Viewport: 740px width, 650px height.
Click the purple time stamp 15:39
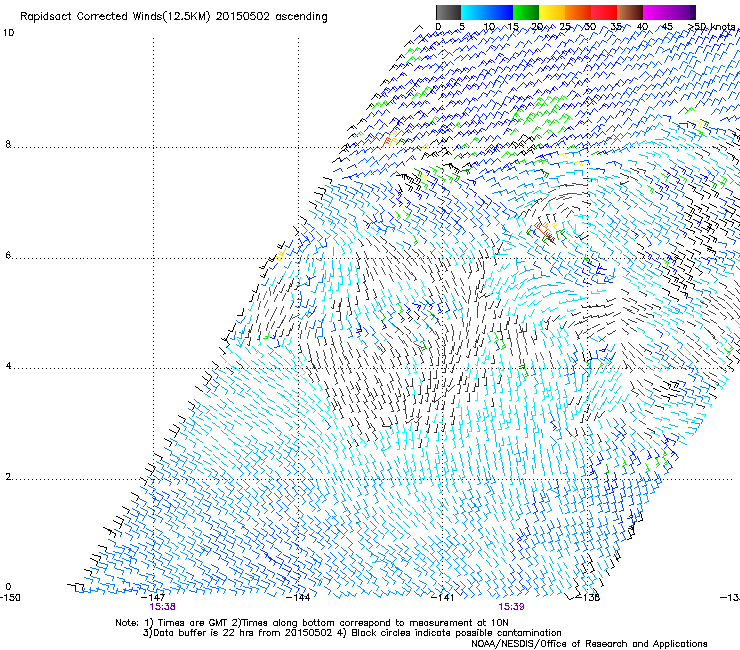512,607
